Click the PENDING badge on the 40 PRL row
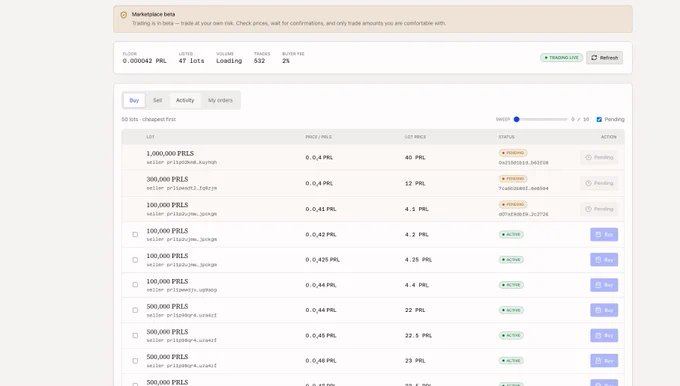This screenshot has height=386, width=680. (x=513, y=153)
